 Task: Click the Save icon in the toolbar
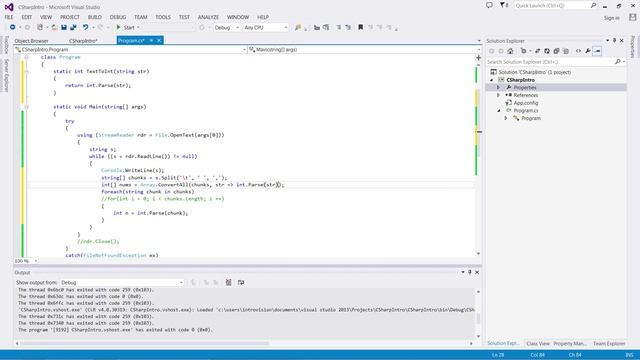tap(64, 27)
